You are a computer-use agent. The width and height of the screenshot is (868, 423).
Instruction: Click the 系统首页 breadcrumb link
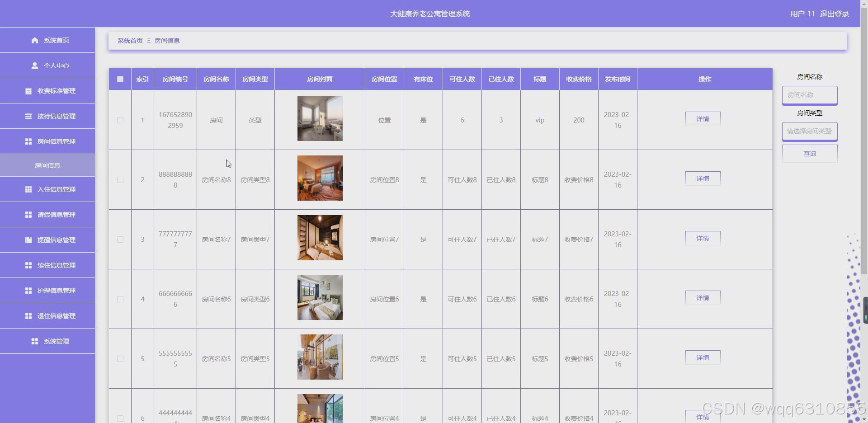click(x=130, y=41)
